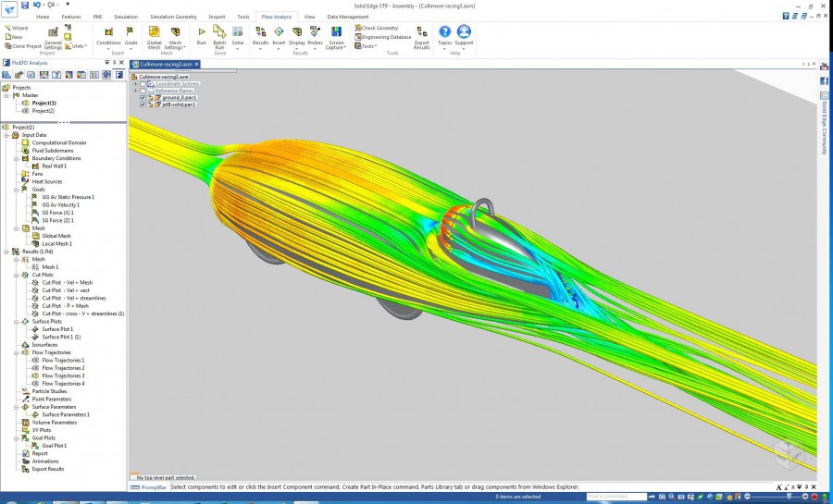The height and width of the screenshot is (504, 833).
Task: Open the Results ribbon menu
Action: point(260,37)
